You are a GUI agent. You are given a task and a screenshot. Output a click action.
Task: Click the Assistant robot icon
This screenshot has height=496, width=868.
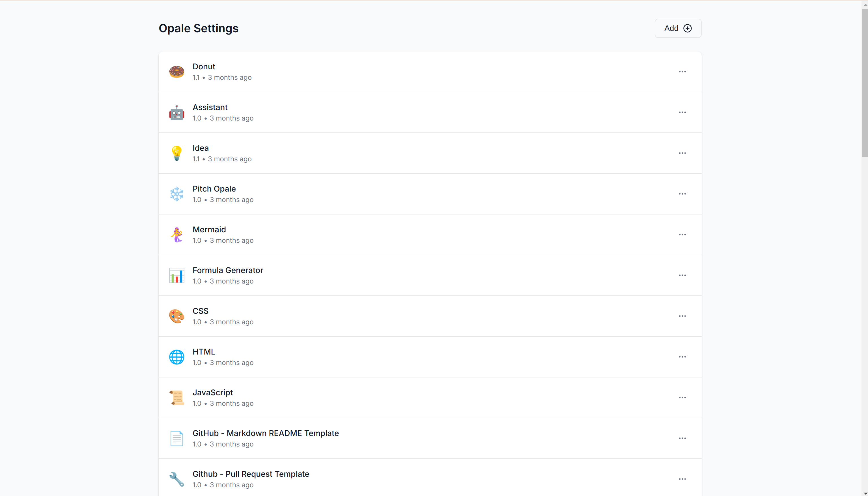coord(176,113)
